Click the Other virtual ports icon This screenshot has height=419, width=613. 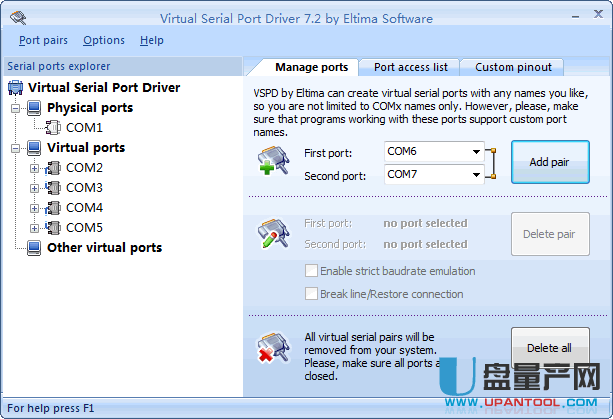[35, 248]
